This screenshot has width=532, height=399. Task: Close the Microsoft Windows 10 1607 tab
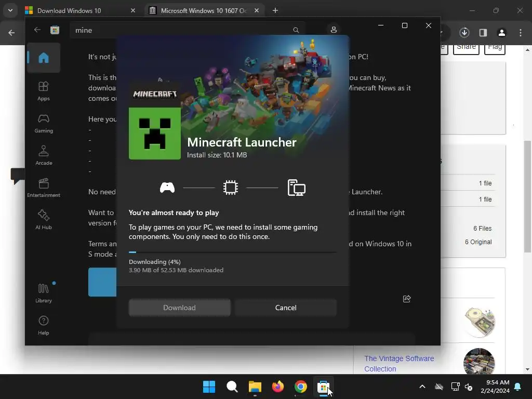coord(257,10)
